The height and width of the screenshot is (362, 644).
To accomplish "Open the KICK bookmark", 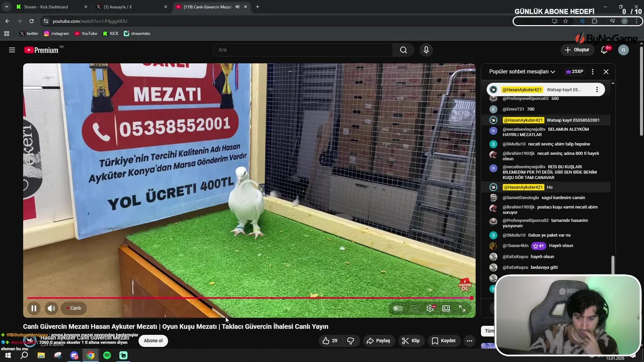I will (111, 34).
